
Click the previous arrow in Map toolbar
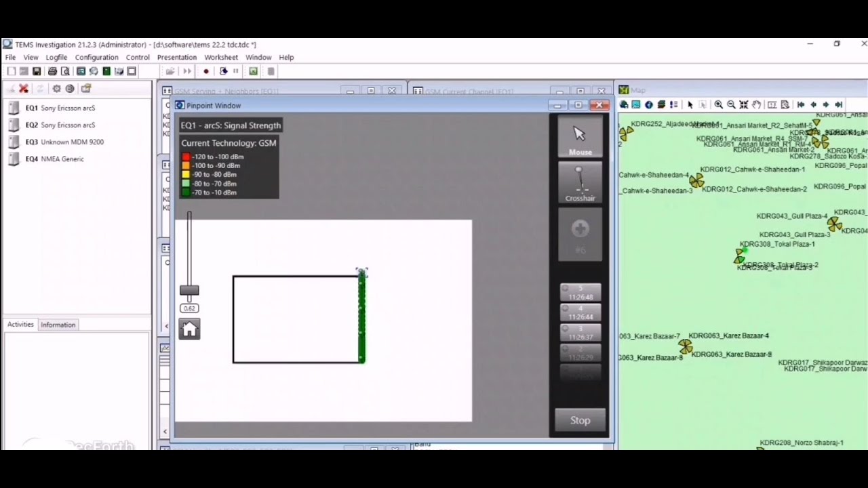coord(814,104)
